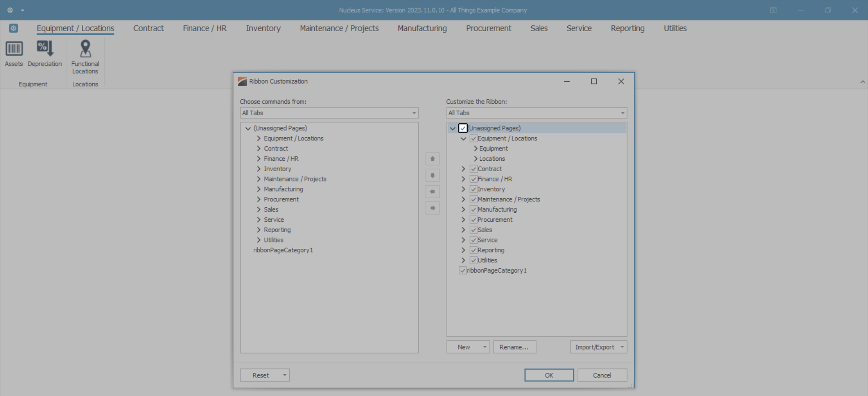Open the Utilities ribbon tab
This screenshot has height=396, width=868.
[x=675, y=28]
